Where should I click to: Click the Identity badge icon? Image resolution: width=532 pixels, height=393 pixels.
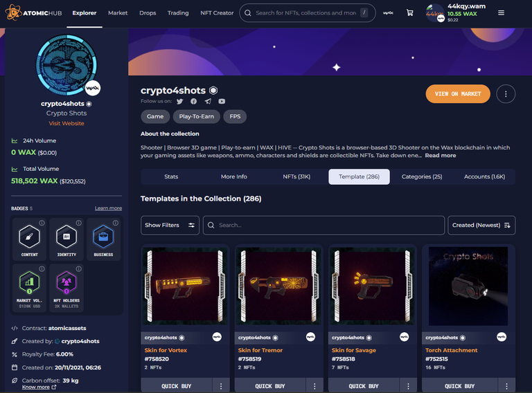tap(66, 237)
